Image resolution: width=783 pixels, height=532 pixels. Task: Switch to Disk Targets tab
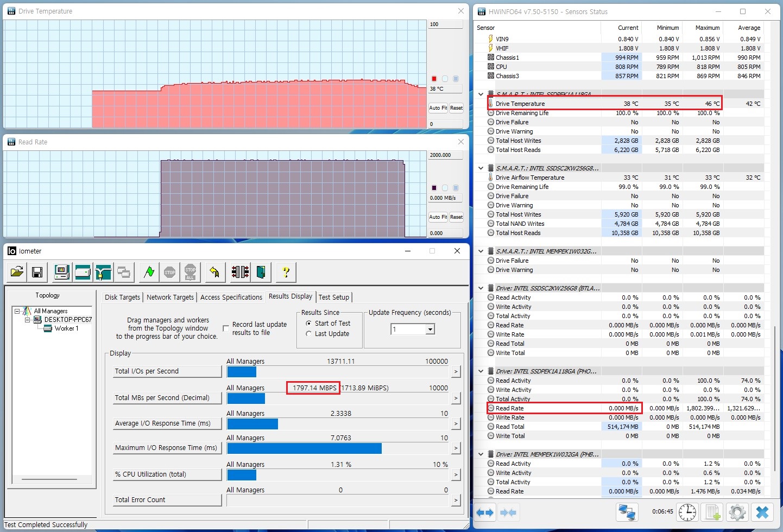click(x=122, y=297)
